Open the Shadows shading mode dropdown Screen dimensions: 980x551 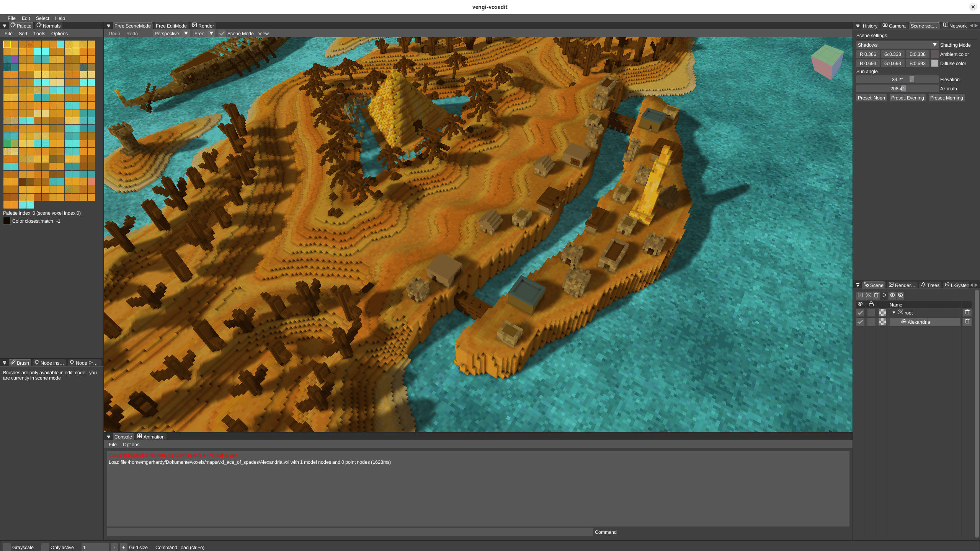click(x=897, y=45)
